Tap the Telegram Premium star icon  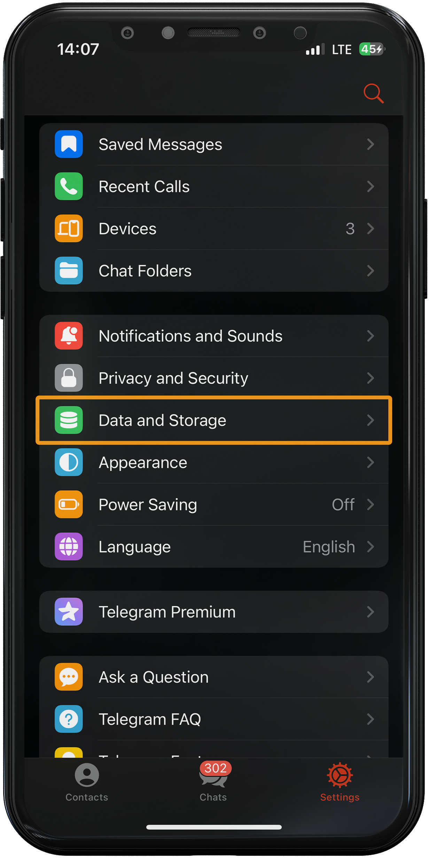[69, 611]
